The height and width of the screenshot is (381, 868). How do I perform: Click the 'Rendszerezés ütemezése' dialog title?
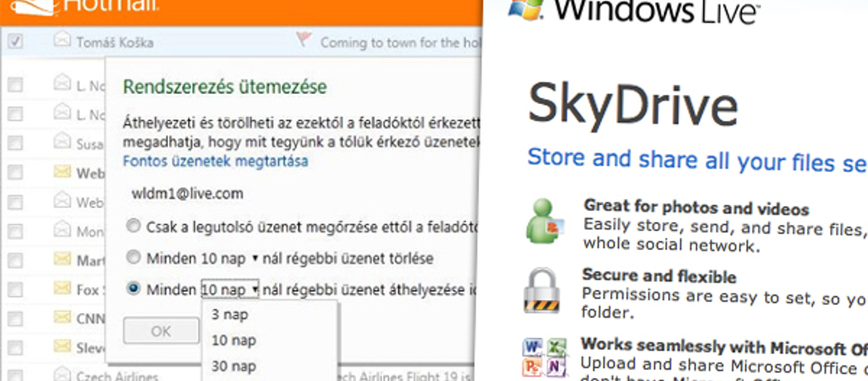(225, 87)
